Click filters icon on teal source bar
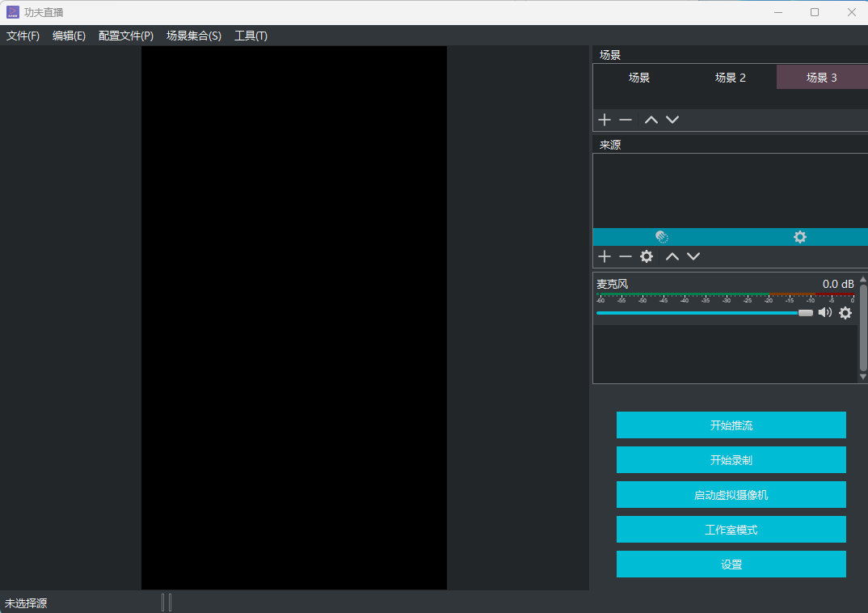This screenshot has height=613, width=868. pyautogui.click(x=661, y=237)
